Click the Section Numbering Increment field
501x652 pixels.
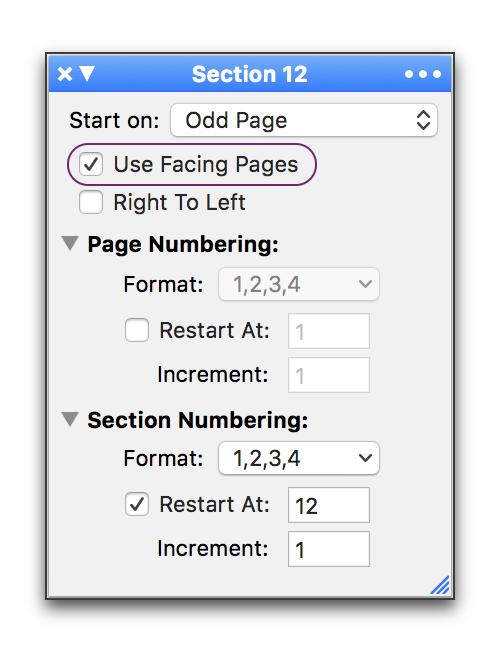(x=329, y=549)
